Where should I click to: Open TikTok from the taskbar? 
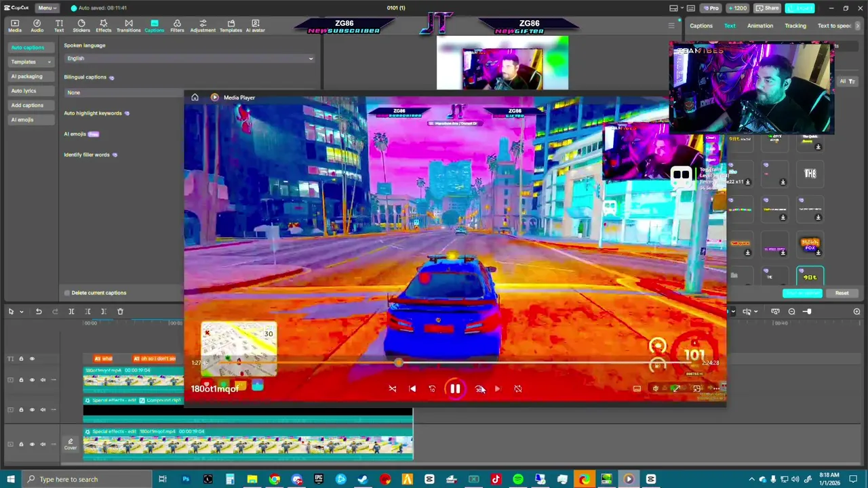coord(496,479)
